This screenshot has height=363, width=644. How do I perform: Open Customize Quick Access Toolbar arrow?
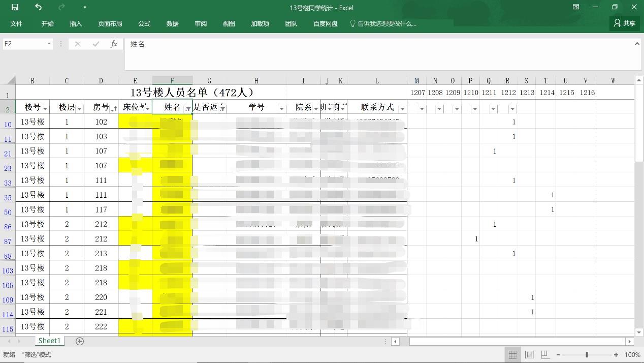(84, 8)
